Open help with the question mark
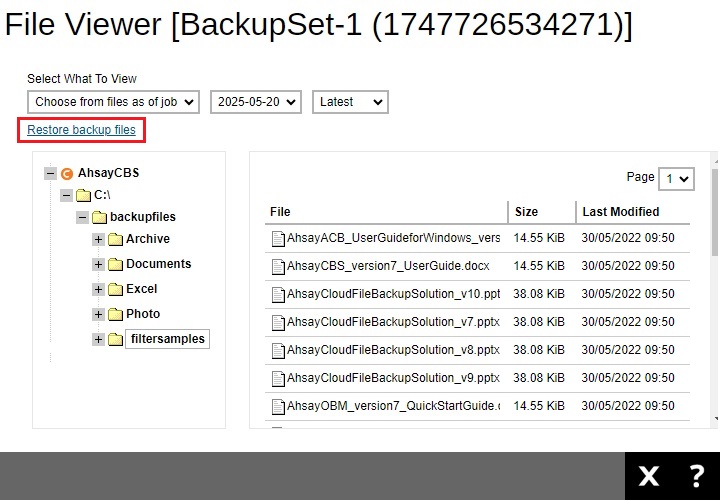 pos(697,476)
